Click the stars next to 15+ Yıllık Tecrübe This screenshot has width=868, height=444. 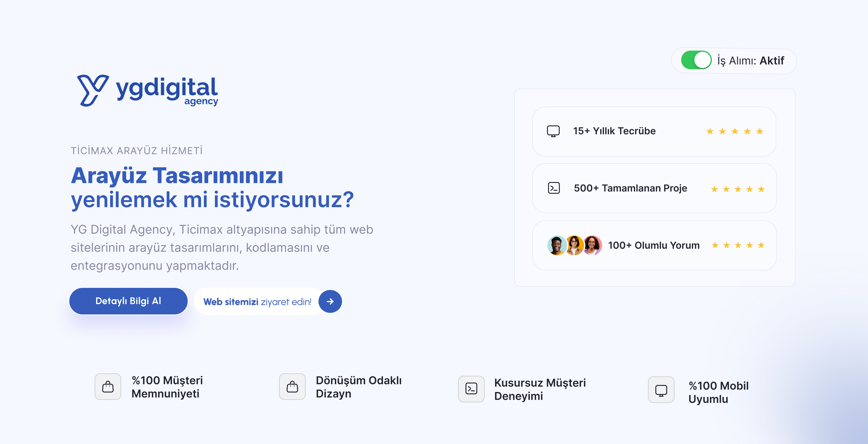pos(735,131)
